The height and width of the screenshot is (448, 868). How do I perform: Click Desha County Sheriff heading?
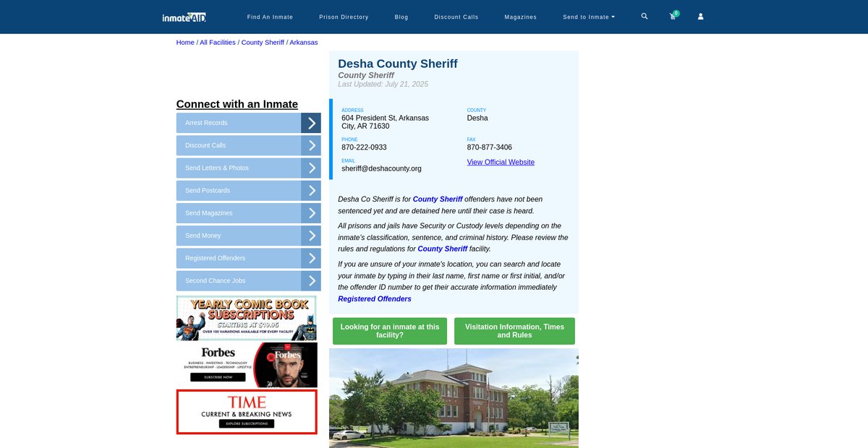pyautogui.click(x=398, y=64)
